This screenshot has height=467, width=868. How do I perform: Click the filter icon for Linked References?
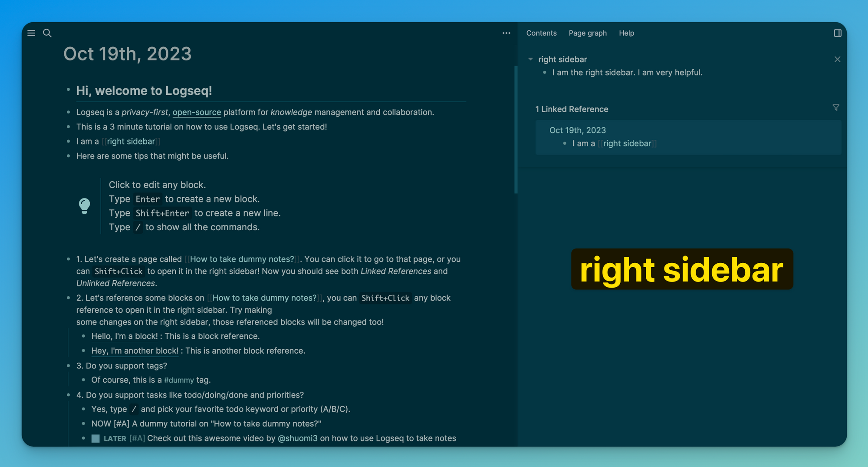click(836, 107)
